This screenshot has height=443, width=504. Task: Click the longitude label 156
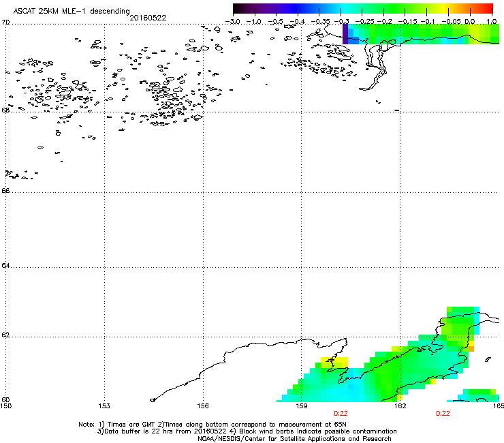(x=203, y=406)
